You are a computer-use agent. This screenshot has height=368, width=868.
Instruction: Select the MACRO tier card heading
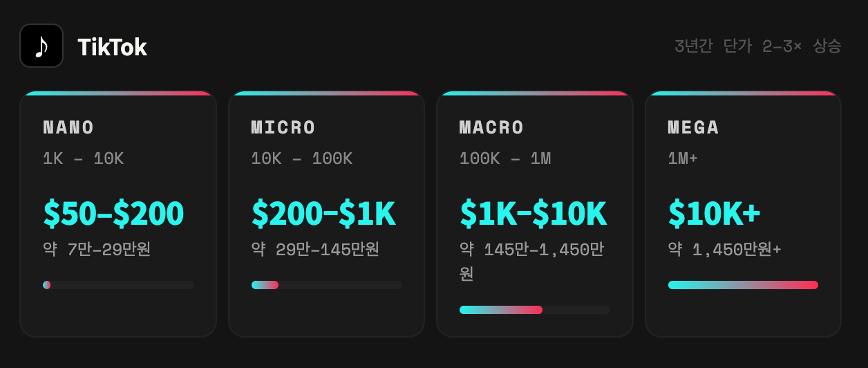(x=492, y=127)
